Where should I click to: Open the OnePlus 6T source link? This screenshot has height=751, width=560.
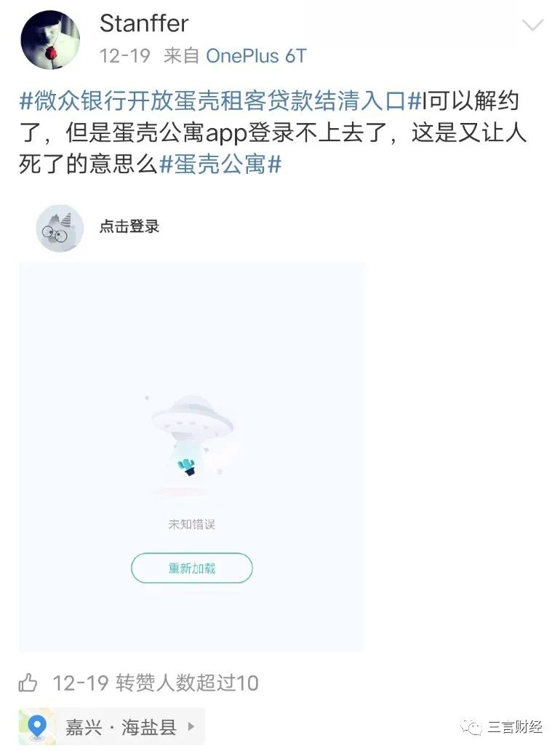click(256, 56)
